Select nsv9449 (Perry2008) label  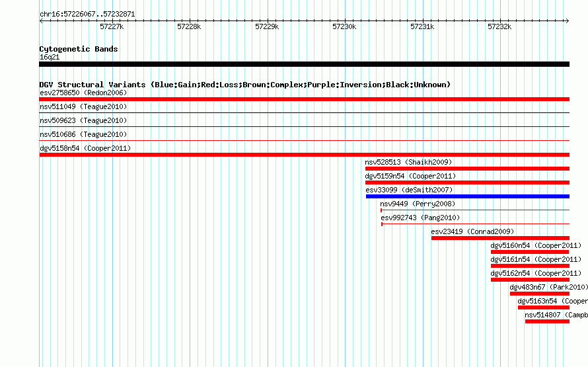click(418, 204)
